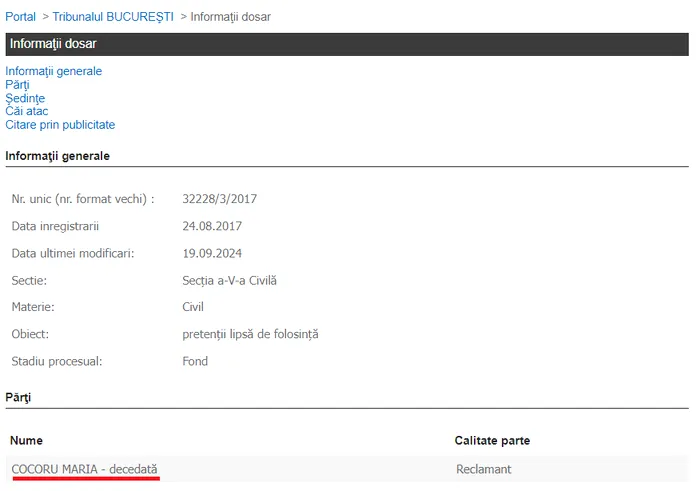The image size is (700, 491).
Task: Open the Portal breadcrumb link
Action: pyautogui.click(x=20, y=17)
